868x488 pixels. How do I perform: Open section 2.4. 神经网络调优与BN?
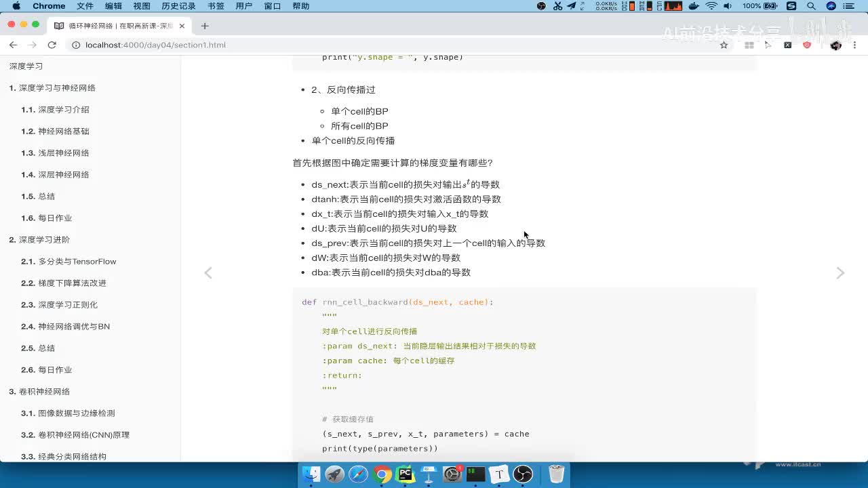coord(65,327)
